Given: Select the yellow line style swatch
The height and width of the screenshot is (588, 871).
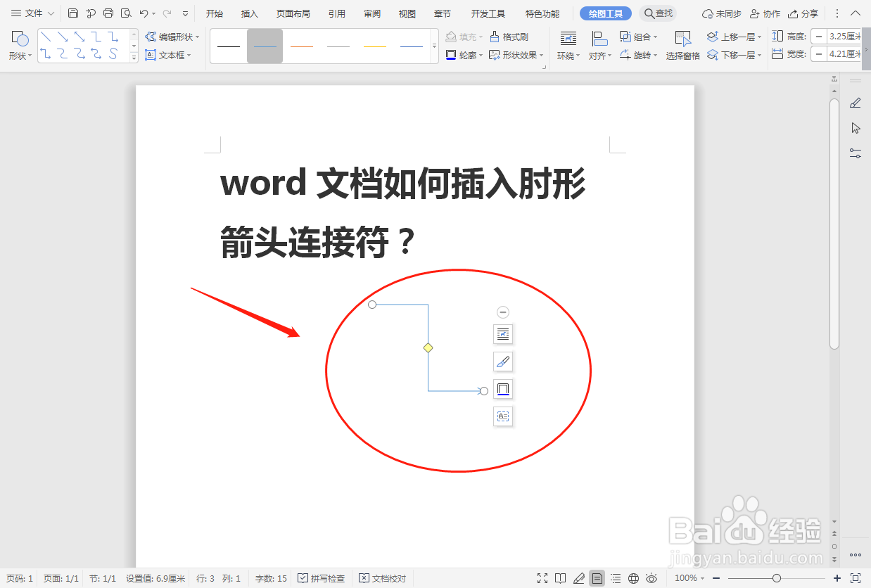Looking at the screenshot, I should click(x=375, y=46).
